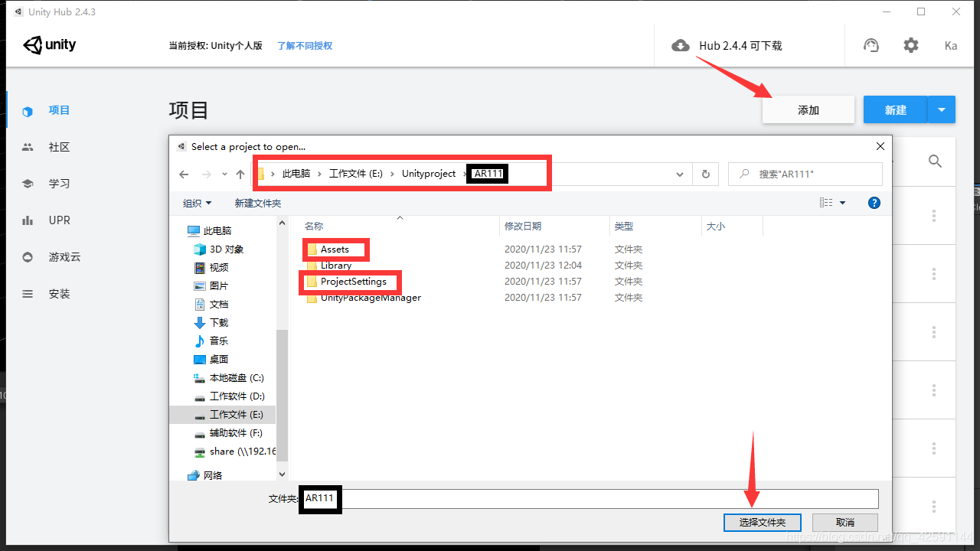Select 工作软件 (D:) drive
The height and width of the screenshot is (551, 980).
pos(237,396)
